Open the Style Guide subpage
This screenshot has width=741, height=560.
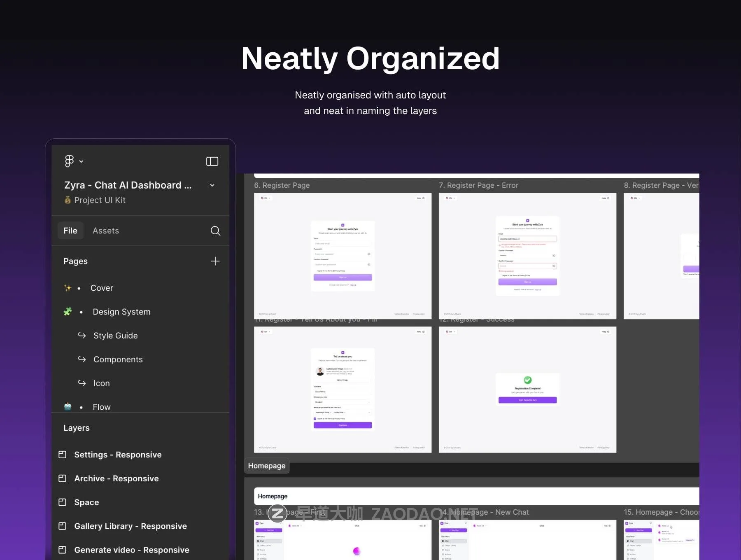click(x=115, y=336)
